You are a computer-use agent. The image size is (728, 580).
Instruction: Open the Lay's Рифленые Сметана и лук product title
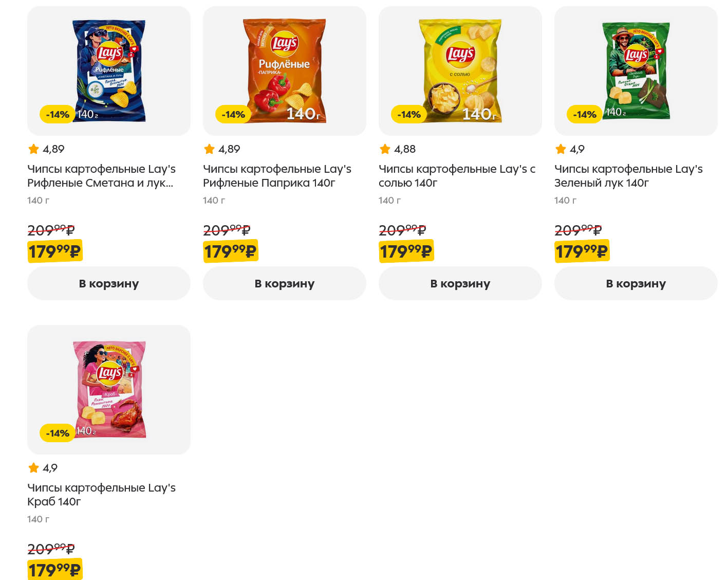pos(101,176)
